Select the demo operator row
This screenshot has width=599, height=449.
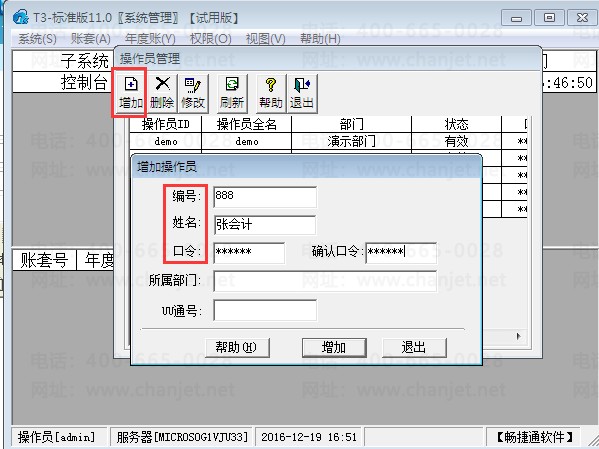329,141
